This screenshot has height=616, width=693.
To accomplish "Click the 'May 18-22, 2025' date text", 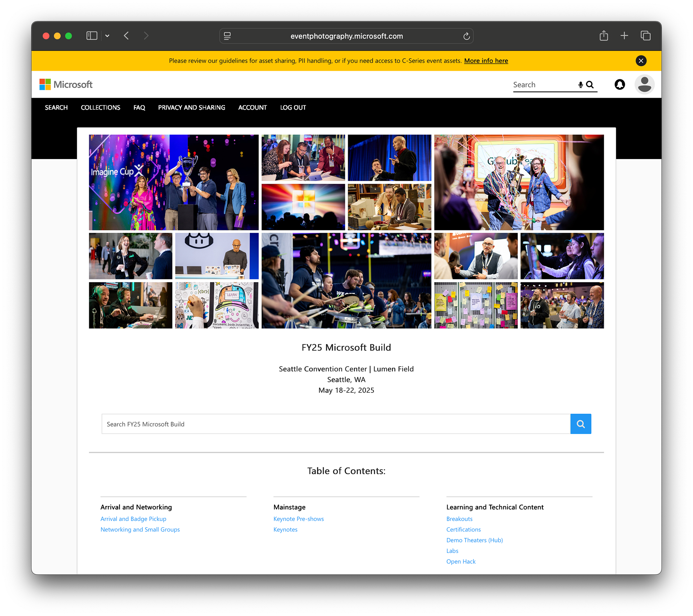I will pyautogui.click(x=346, y=390).
